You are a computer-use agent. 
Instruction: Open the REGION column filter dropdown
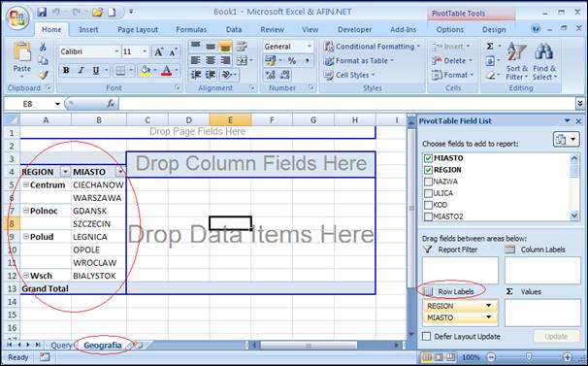click(x=65, y=172)
